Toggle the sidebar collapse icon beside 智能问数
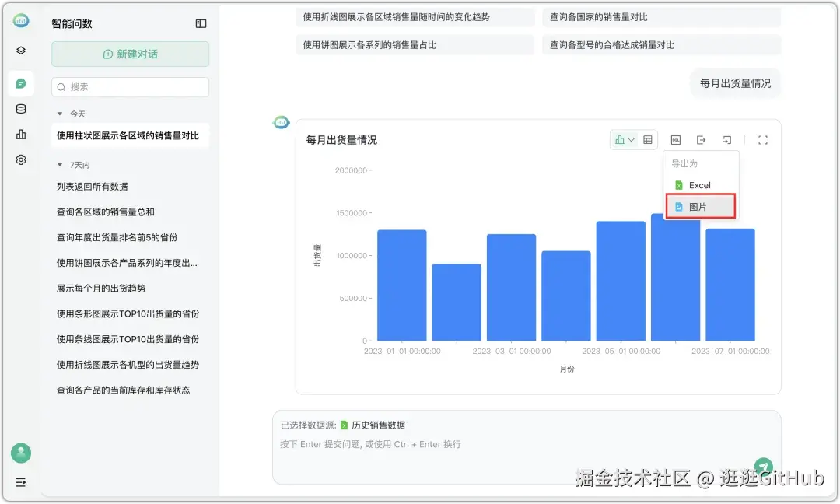 pyautogui.click(x=201, y=23)
